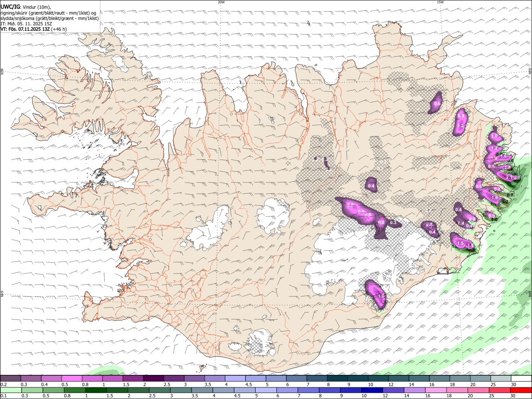Click the "0.4" label in the upper legend row

pos(44,384)
